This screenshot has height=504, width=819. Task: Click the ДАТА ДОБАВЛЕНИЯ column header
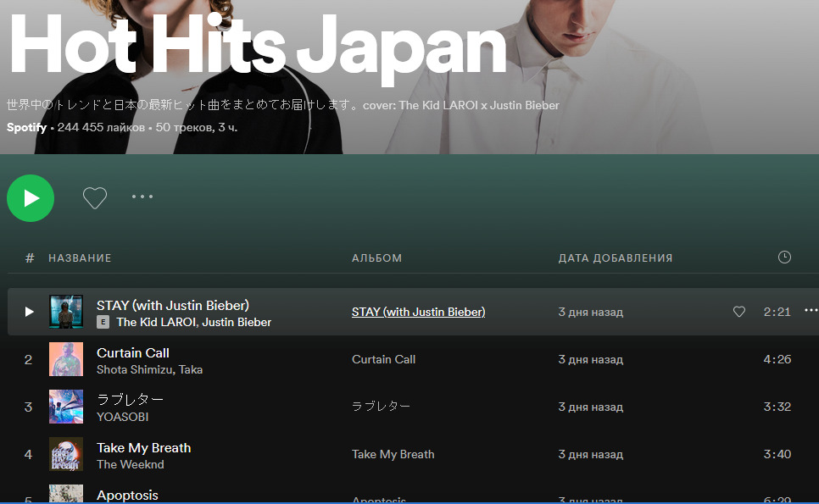615,258
